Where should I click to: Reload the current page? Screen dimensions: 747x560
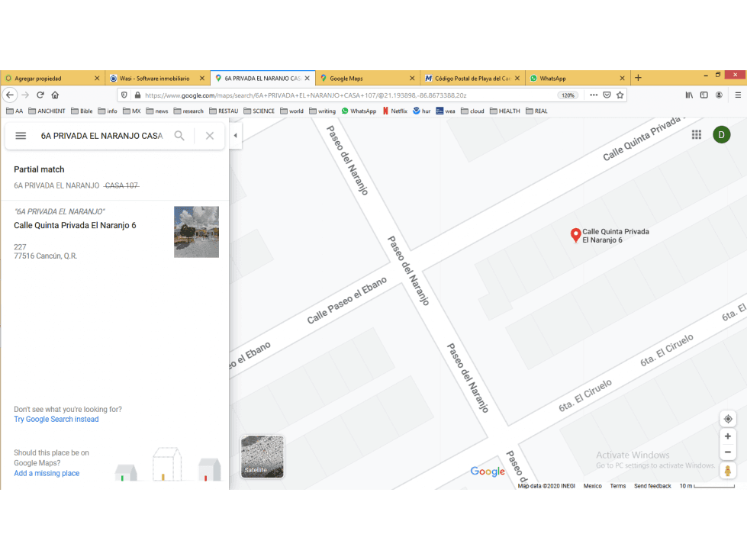coord(40,95)
